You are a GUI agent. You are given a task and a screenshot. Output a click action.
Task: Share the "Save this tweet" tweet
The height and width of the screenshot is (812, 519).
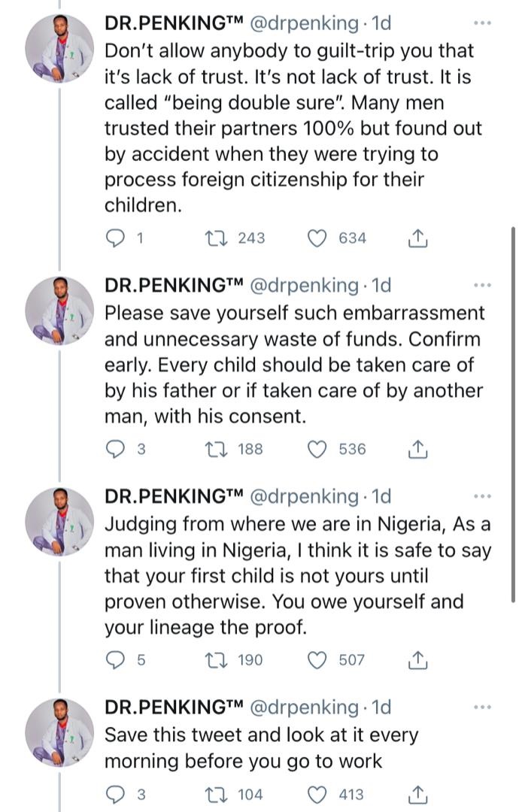pyautogui.click(x=417, y=795)
